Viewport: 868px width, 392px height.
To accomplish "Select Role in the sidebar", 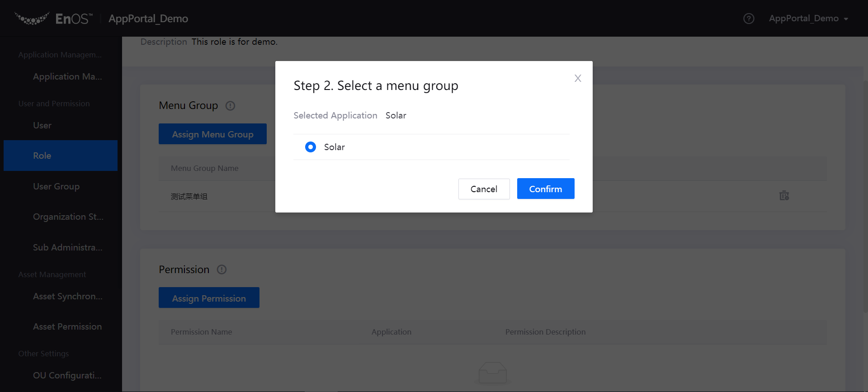I will [x=42, y=156].
